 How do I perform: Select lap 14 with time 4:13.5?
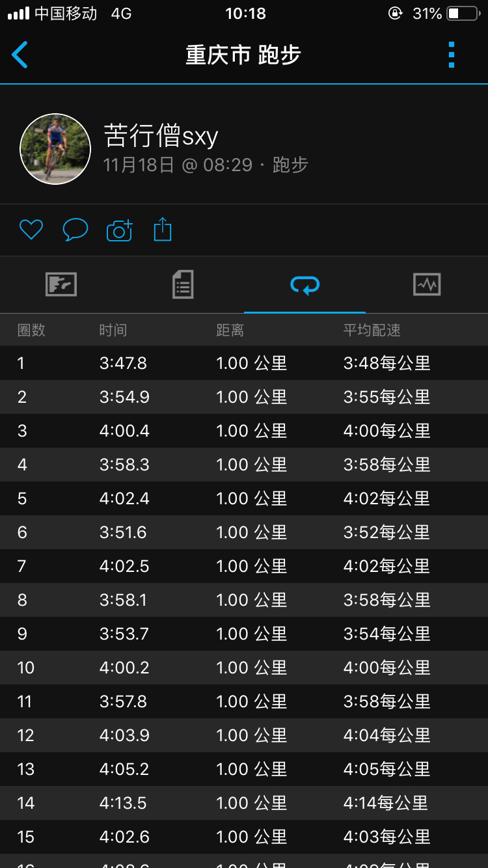pyautogui.click(x=244, y=803)
